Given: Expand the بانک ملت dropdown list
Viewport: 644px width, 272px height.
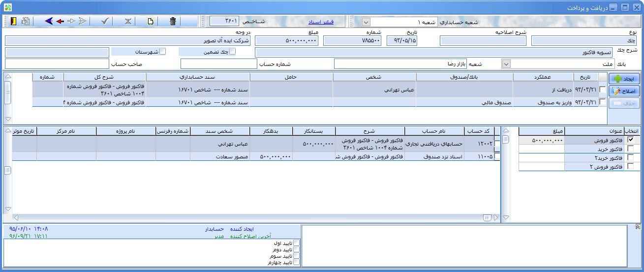Looking at the screenshot, I should (x=506, y=64).
